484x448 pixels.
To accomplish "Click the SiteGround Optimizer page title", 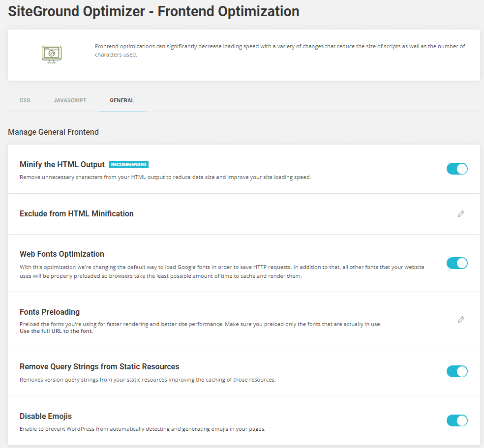I will click(x=153, y=12).
